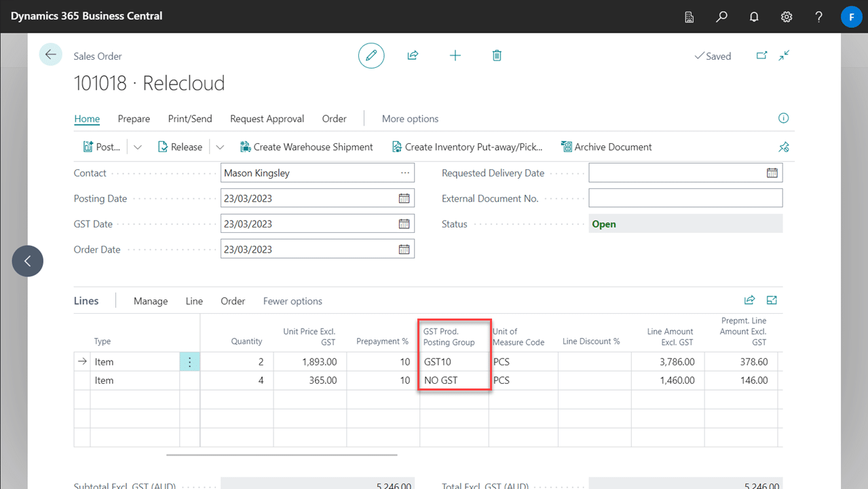Click the Lines section share icon

(x=750, y=300)
